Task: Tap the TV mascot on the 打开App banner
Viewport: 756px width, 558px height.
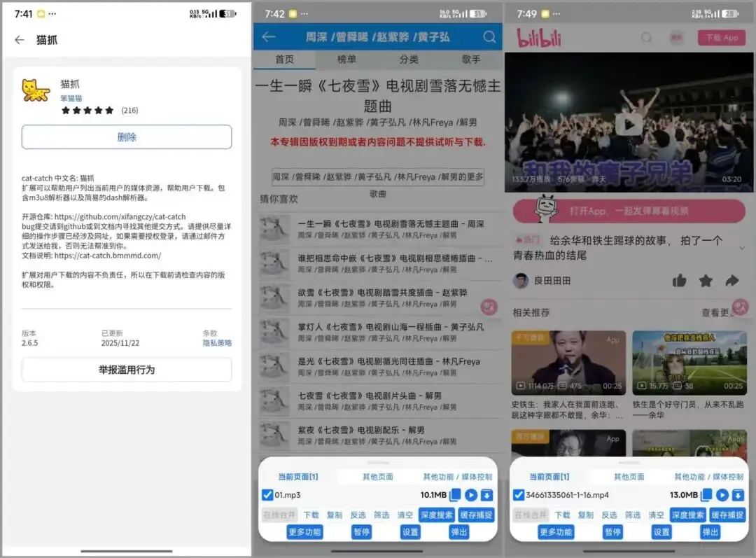Action: click(546, 209)
